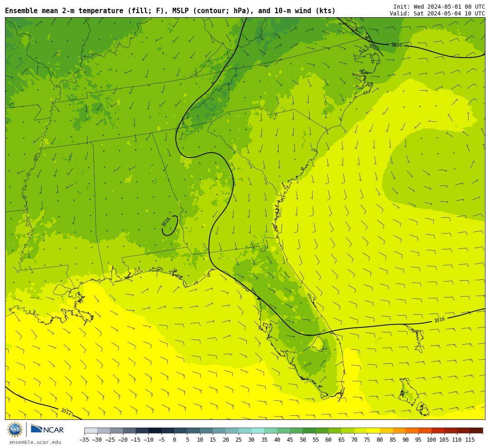Click the colorbar tick label "0"
The image size is (490, 448).
(174, 440)
